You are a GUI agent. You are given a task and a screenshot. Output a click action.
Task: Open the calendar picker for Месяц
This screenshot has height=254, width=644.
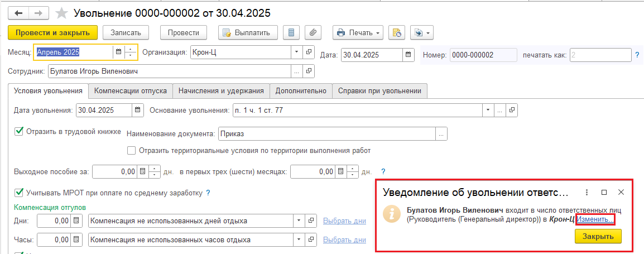point(119,52)
